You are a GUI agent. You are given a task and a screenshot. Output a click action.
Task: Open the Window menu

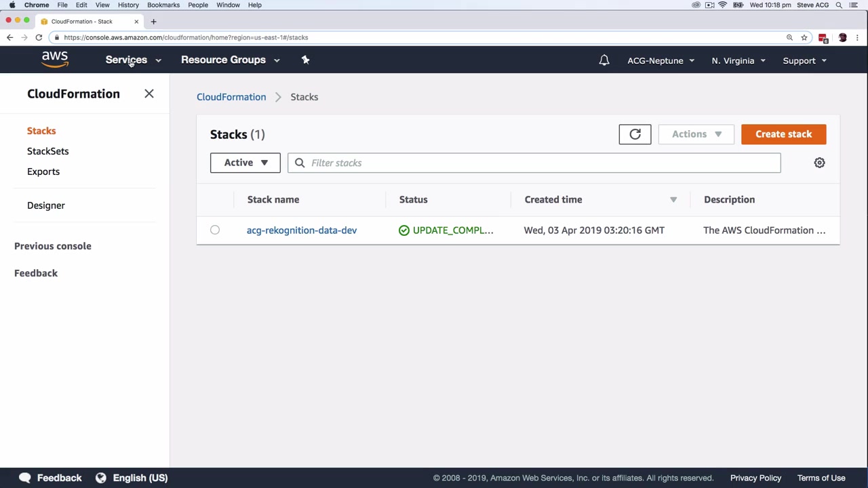click(x=228, y=5)
